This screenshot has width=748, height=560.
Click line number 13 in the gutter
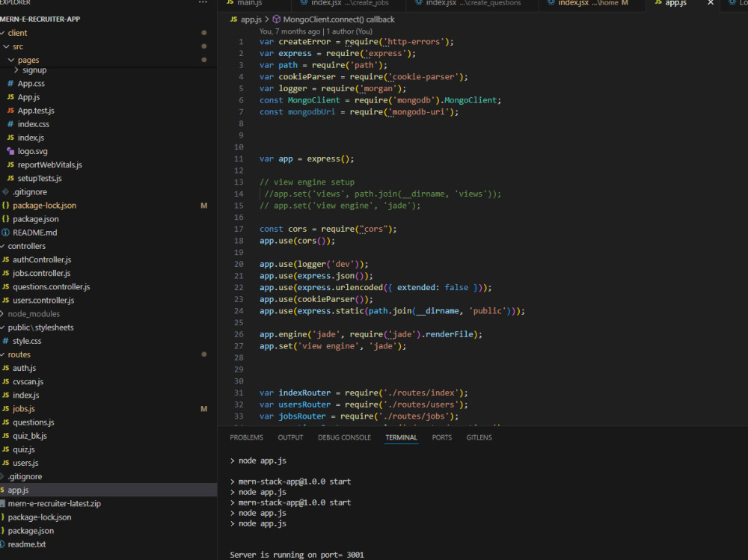(x=239, y=182)
